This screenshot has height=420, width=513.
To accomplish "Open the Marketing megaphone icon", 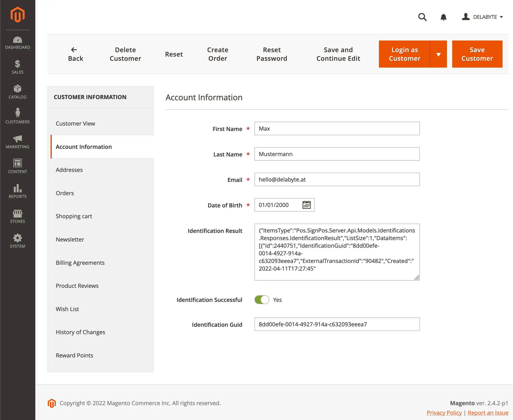I will tap(17, 142).
